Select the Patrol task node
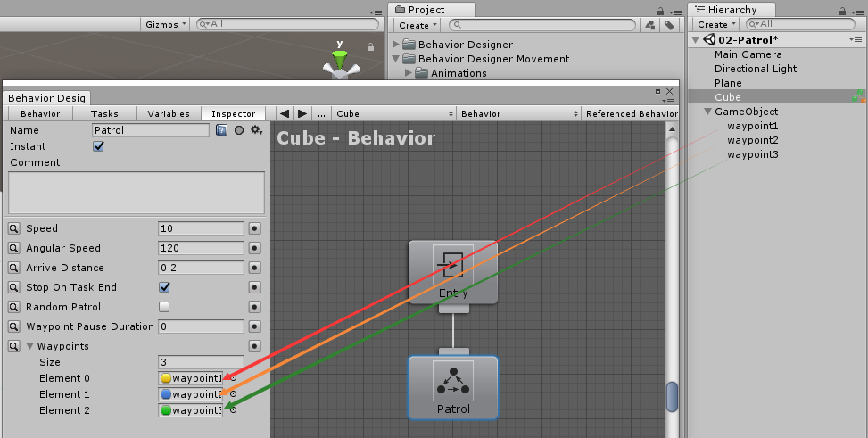868x438 pixels. (453, 388)
